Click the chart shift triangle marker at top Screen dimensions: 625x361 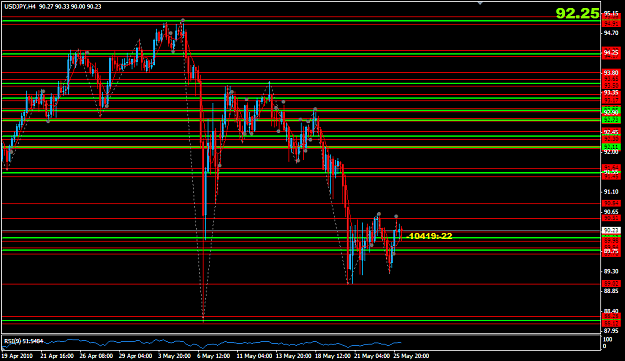click(x=480, y=3)
